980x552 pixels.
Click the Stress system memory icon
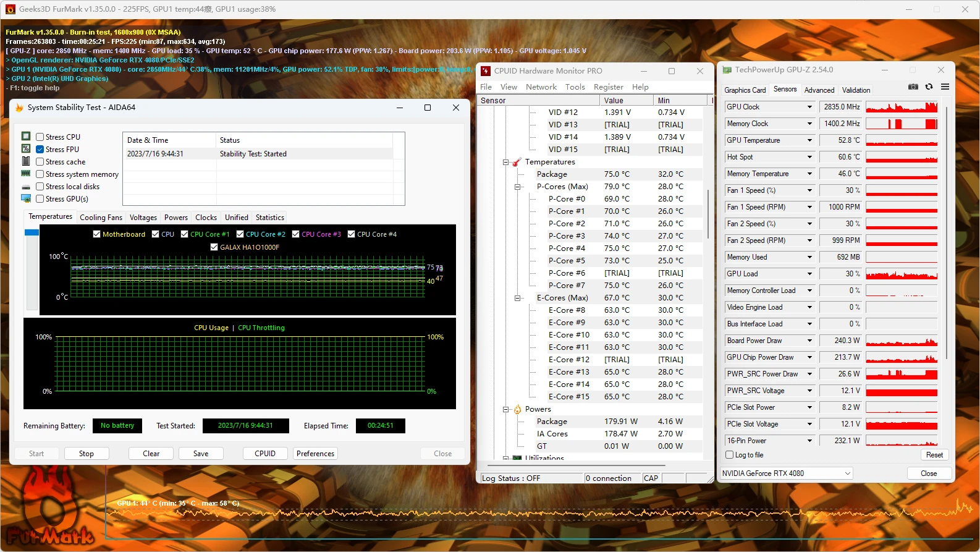(x=26, y=174)
